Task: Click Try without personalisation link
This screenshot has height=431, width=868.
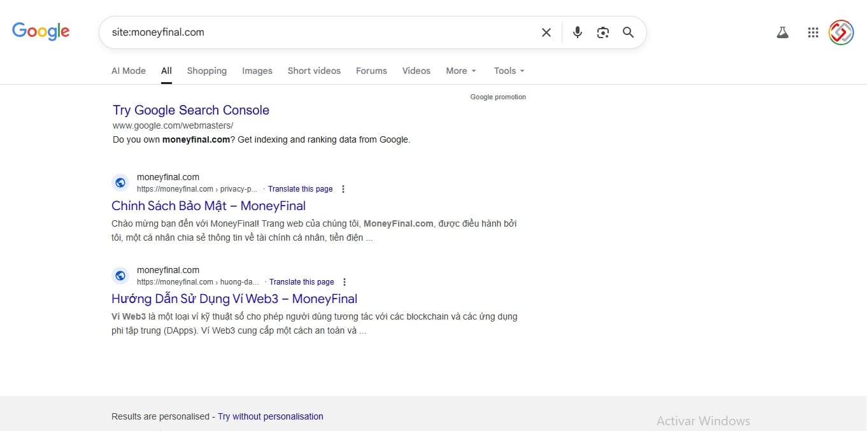Action: pyautogui.click(x=270, y=416)
